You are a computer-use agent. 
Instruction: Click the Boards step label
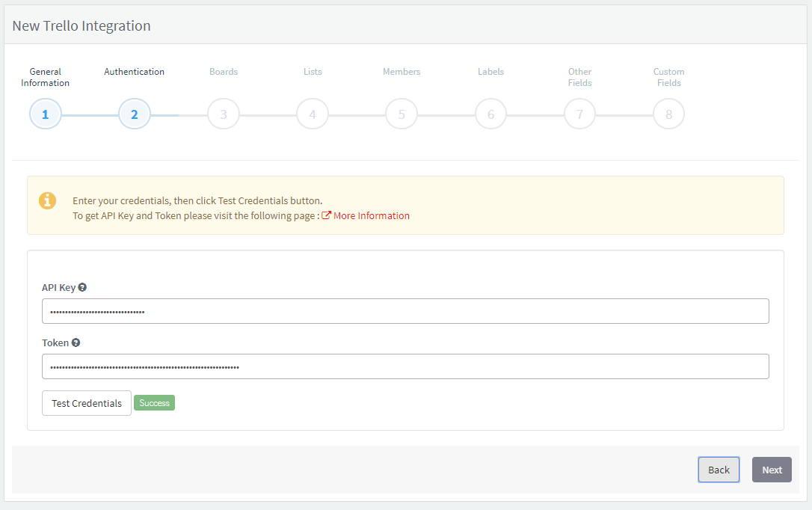[x=224, y=72]
